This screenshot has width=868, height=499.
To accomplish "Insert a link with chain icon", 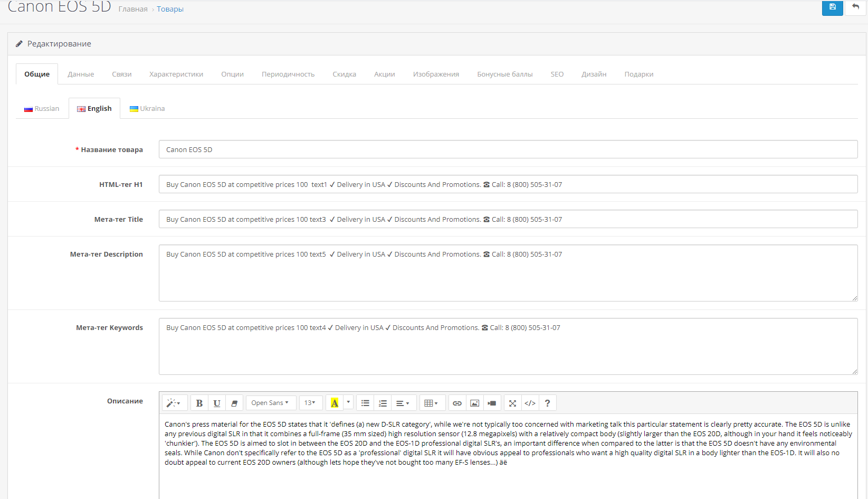I will click(457, 403).
